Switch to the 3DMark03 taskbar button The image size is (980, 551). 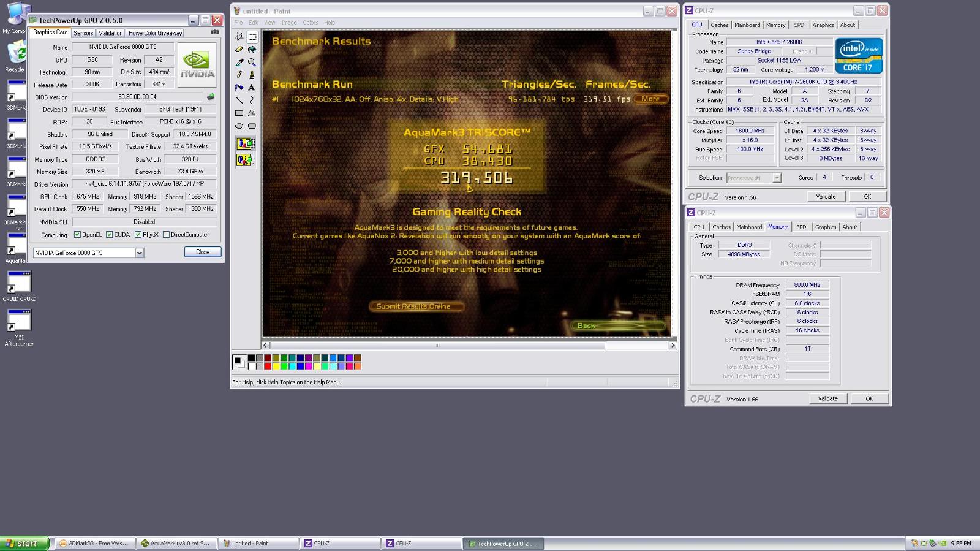[x=94, y=543]
